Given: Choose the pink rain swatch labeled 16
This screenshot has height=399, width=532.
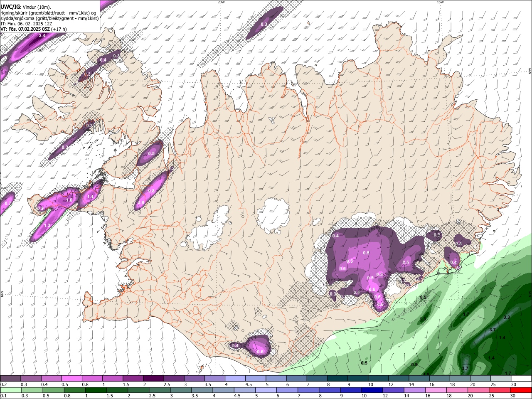Looking at the screenshot, I should coord(436,390).
